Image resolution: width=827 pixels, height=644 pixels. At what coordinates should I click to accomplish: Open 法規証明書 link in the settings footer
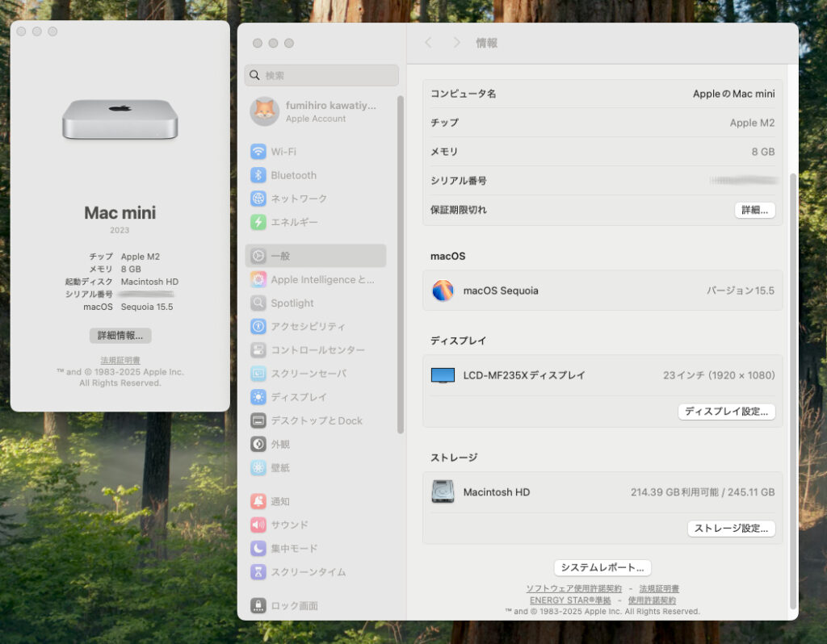[x=659, y=588]
